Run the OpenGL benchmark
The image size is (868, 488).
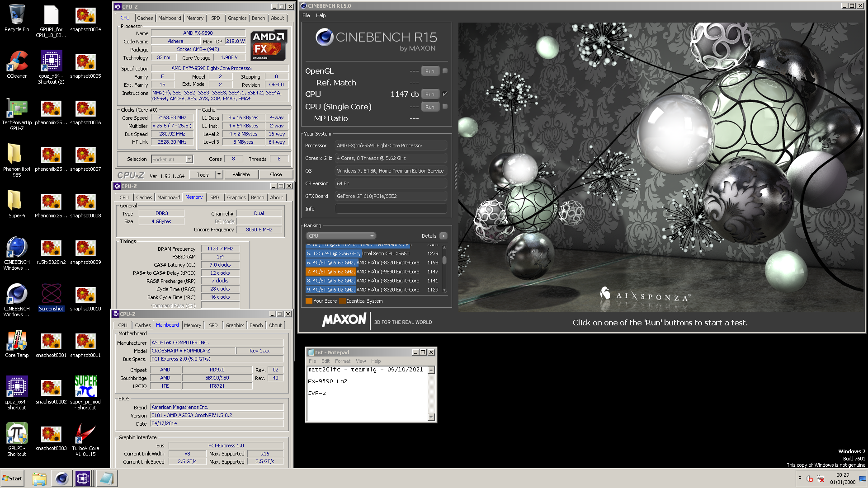430,71
